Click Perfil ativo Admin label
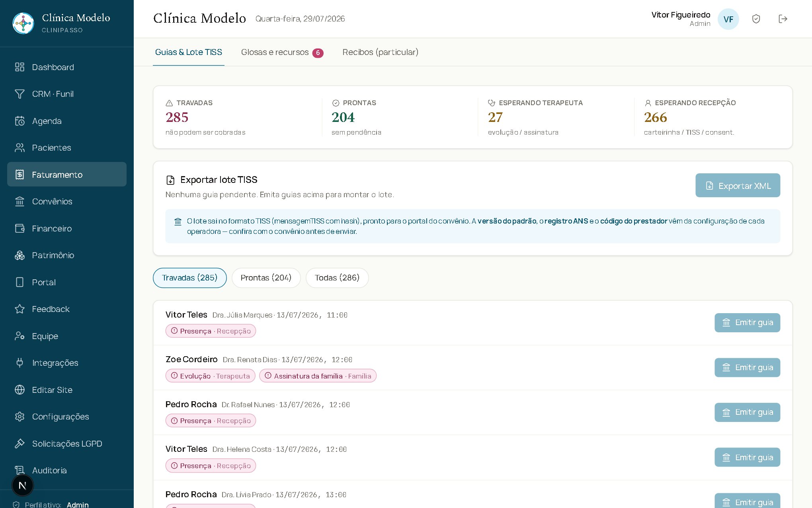 [57, 504]
